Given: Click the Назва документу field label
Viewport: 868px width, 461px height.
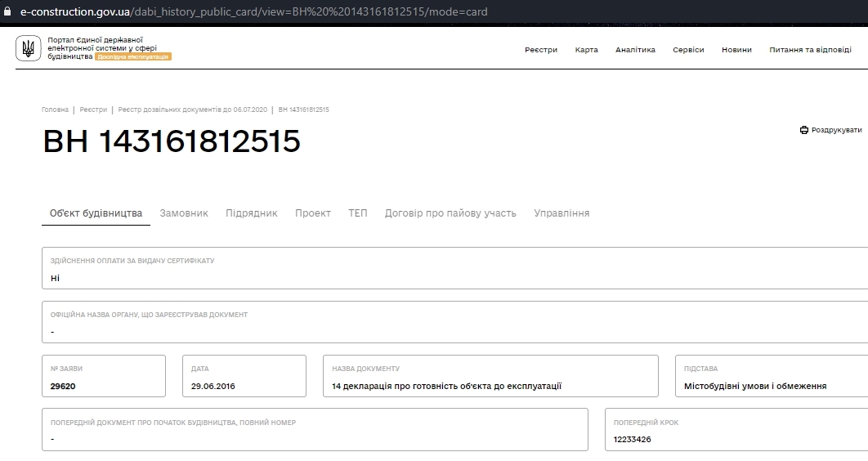Looking at the screenshot, I should (366, 369).
